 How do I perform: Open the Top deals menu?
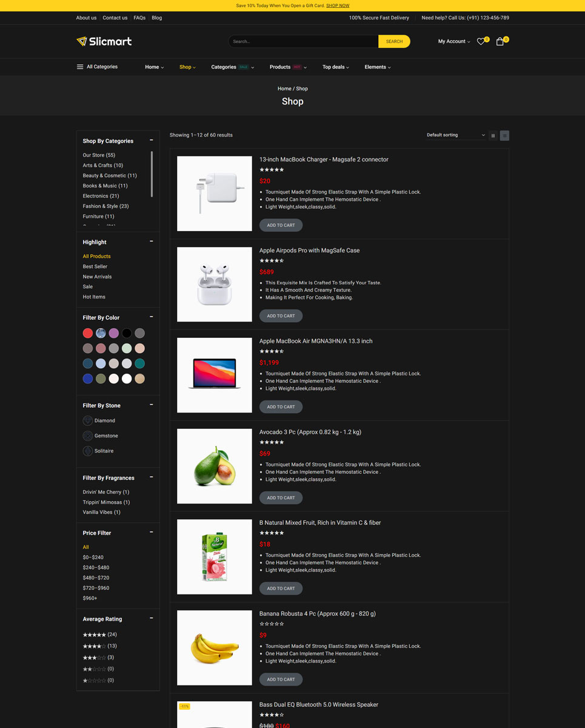(x=335, y=67)
